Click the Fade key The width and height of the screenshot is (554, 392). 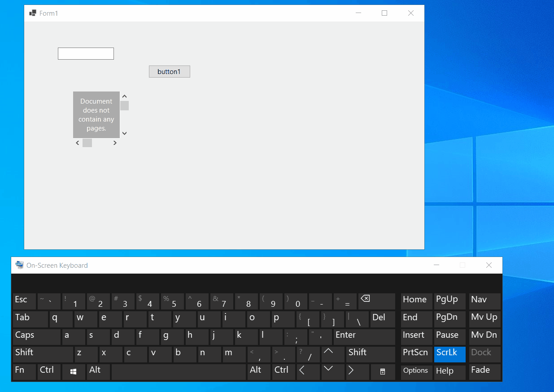coord(485,372)
